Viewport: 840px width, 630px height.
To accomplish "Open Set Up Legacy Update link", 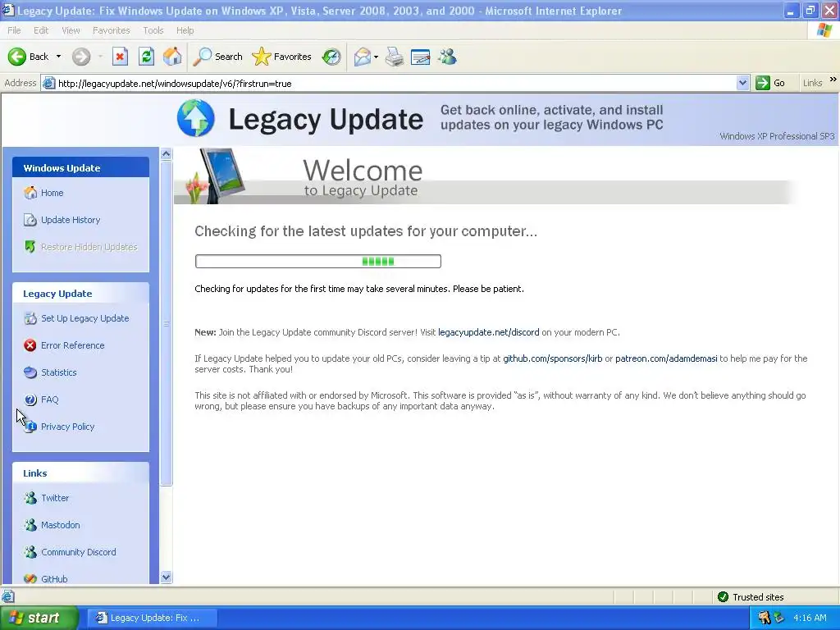I will pyautogui.click(x=85, y=318).
